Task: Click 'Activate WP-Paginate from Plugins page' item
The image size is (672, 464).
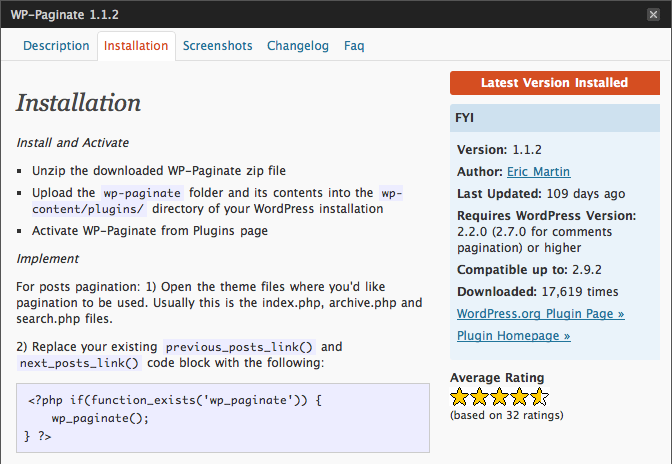Action: coord(150,231)
